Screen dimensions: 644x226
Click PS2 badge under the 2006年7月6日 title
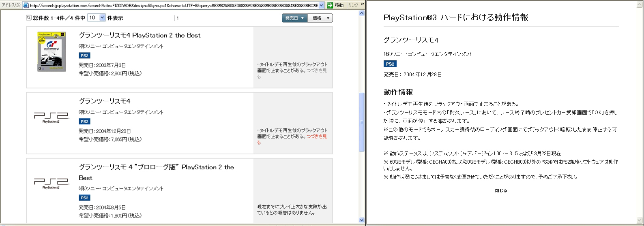pyautogui.click(x=84, y=55)
